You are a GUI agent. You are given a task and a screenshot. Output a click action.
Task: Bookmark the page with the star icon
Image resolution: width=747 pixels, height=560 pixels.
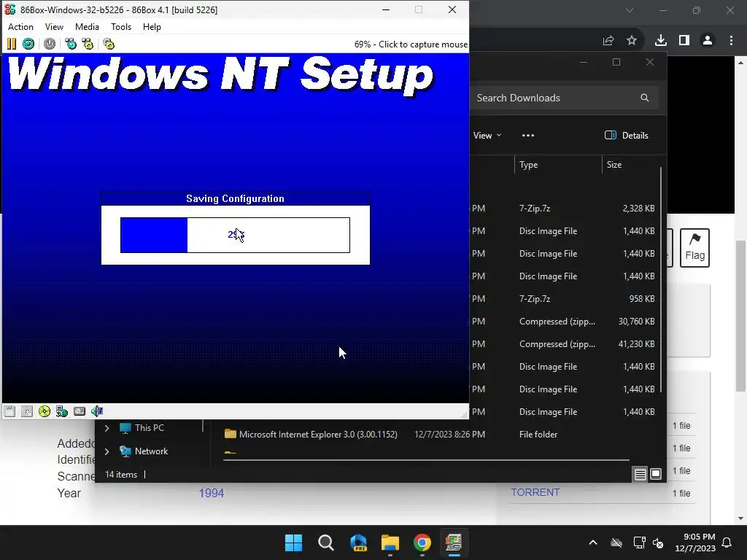click(632, 41)
